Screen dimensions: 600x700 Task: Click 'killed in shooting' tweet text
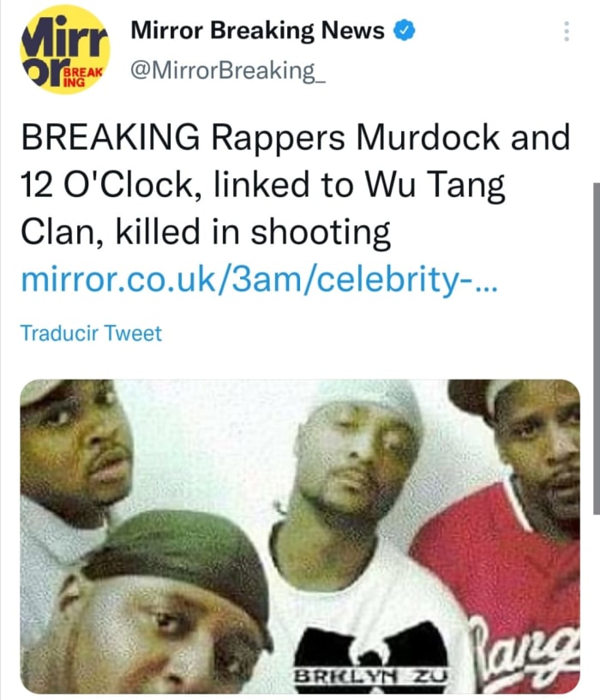pos(254,231)
